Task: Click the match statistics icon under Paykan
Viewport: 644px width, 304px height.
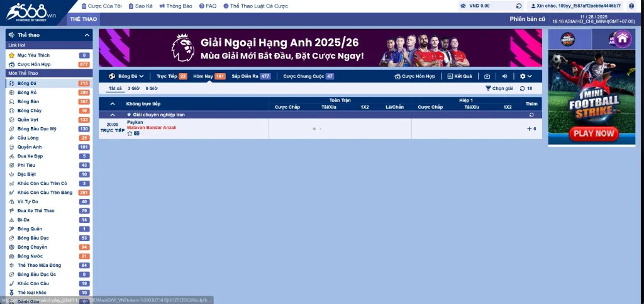Action: click(136, 133)
